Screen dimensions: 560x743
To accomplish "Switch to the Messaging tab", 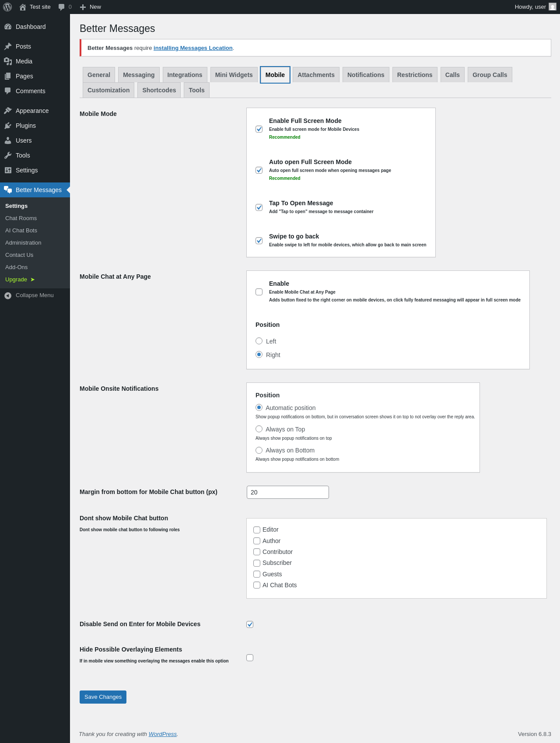I will (139, 75).
